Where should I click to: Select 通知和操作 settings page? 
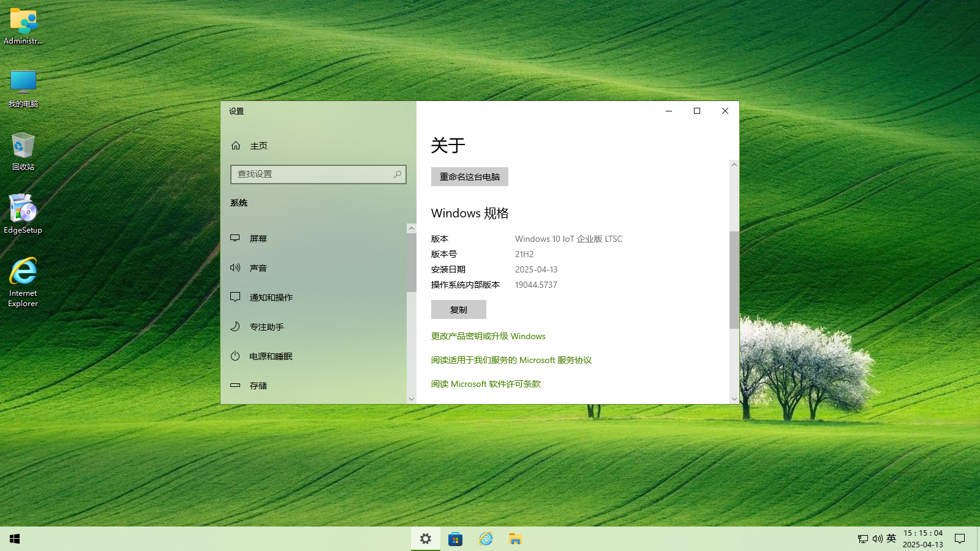(x=313, y=297)
